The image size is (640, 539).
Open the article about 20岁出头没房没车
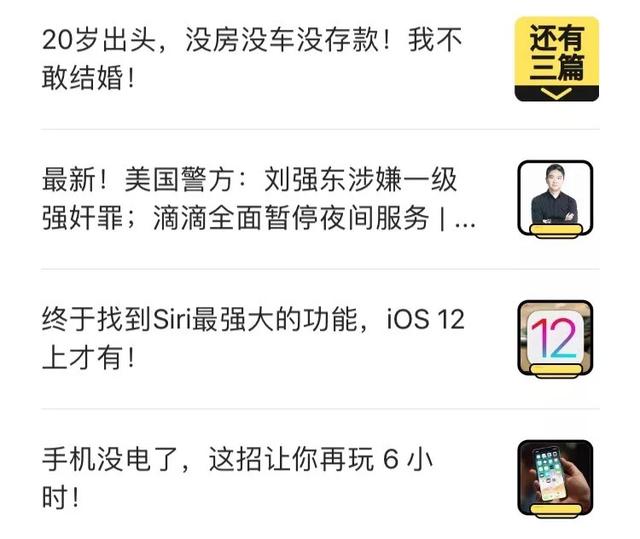click(252, 58)
